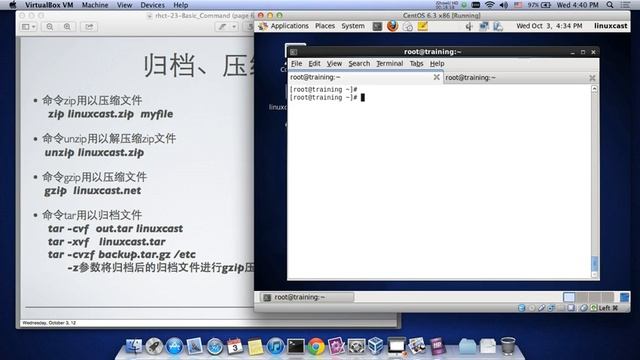Image resolution: width=640 pixels, height=360 pixels.
Task: Open the terminal Edit menu
Action: [x=314, y=64]
